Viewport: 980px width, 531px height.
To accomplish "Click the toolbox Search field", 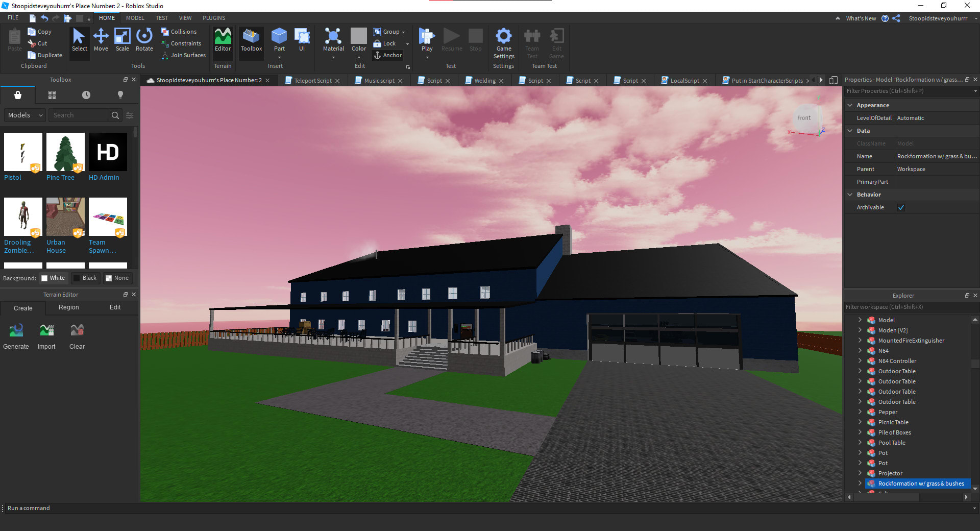I will [78, 115].
